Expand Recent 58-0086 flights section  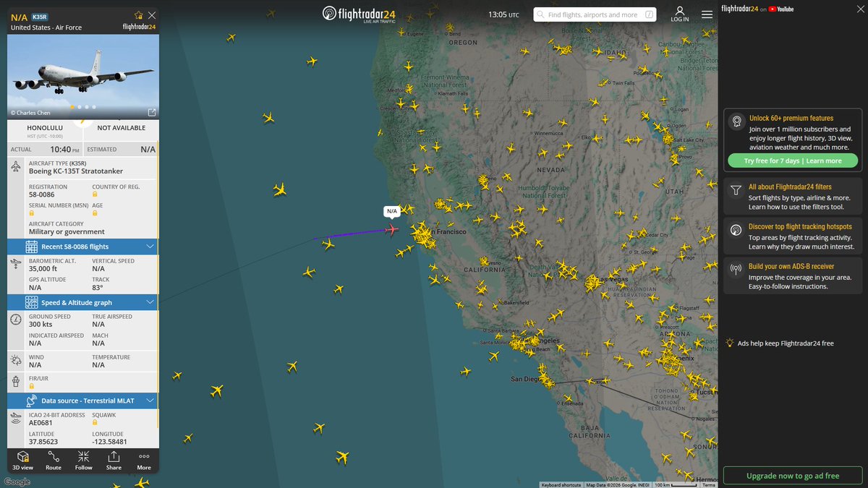pos(82,247)
